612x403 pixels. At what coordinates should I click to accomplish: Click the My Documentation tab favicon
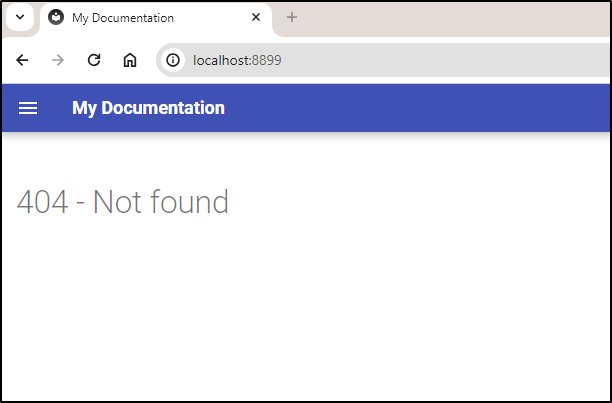(56, 17)
